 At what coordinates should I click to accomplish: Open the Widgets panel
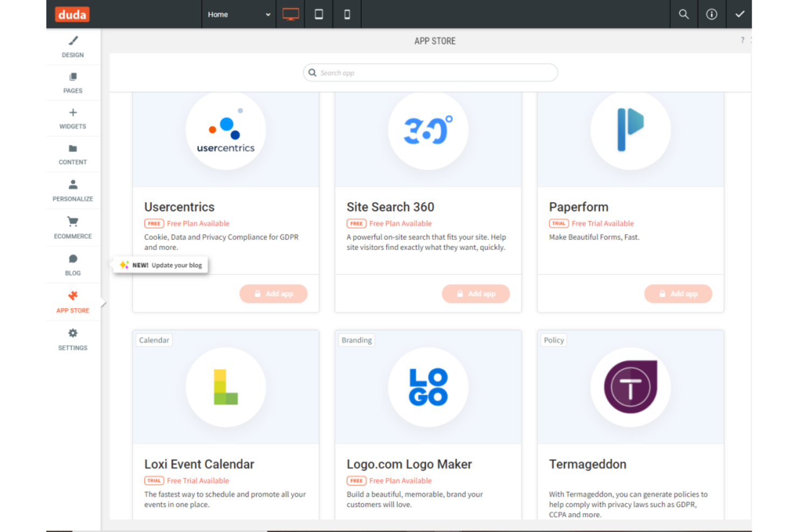(x=72, y=118)
